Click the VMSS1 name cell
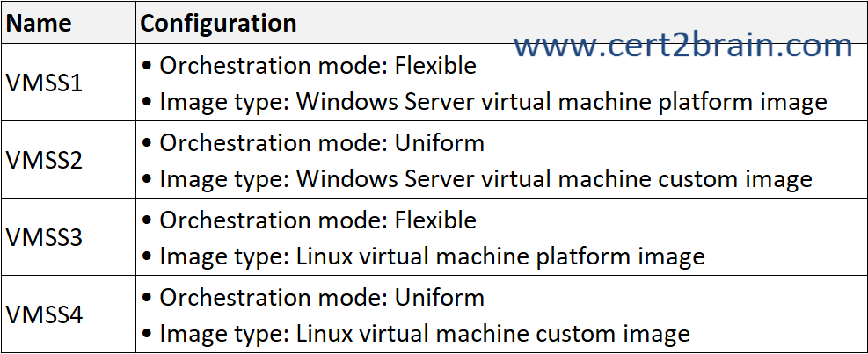The height and width of the screenshot is (354, 868). click(44, 83)
